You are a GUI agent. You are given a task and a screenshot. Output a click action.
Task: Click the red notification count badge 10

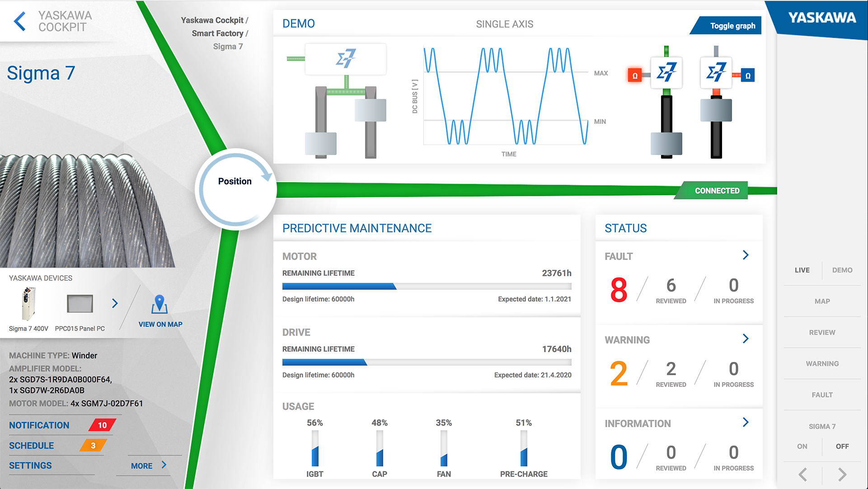[102, 425]
